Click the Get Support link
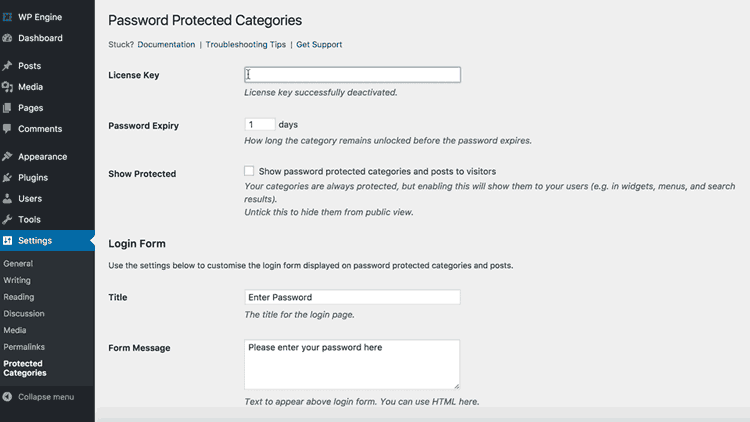This screenshot has height=422, width=750. coord(319,44)
